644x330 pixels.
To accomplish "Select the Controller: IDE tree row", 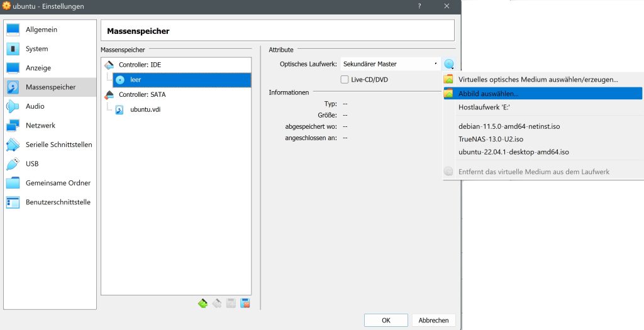I will 176,65.
